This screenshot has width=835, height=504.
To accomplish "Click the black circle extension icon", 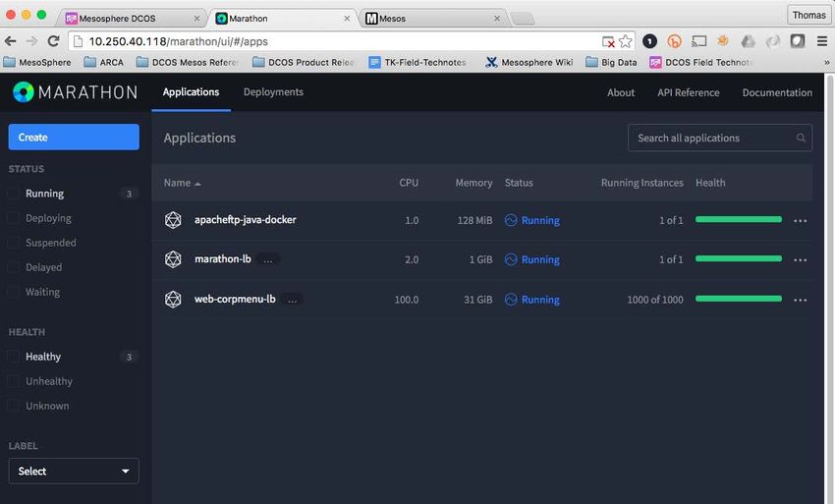I will 649,41.
